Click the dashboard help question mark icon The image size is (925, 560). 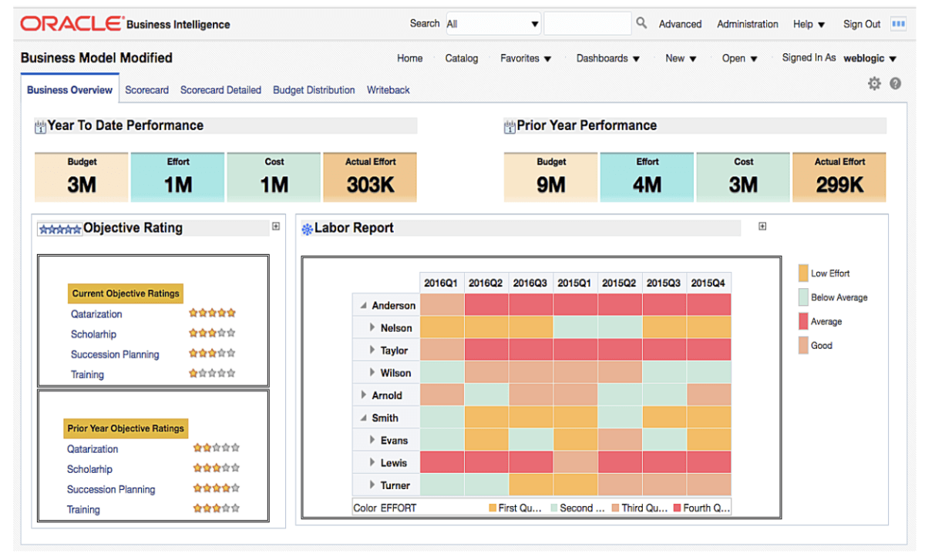tap(895, 83)
